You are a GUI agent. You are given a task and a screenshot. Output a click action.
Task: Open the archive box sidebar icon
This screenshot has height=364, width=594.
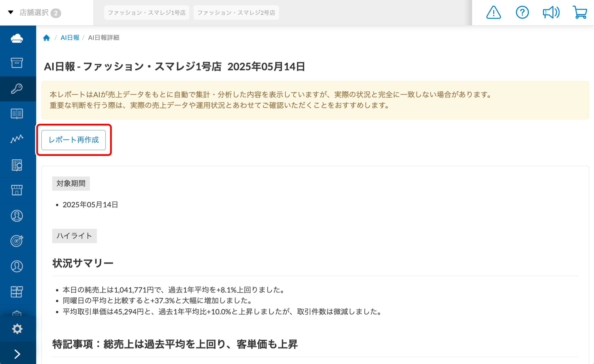[x=17, y=63]
